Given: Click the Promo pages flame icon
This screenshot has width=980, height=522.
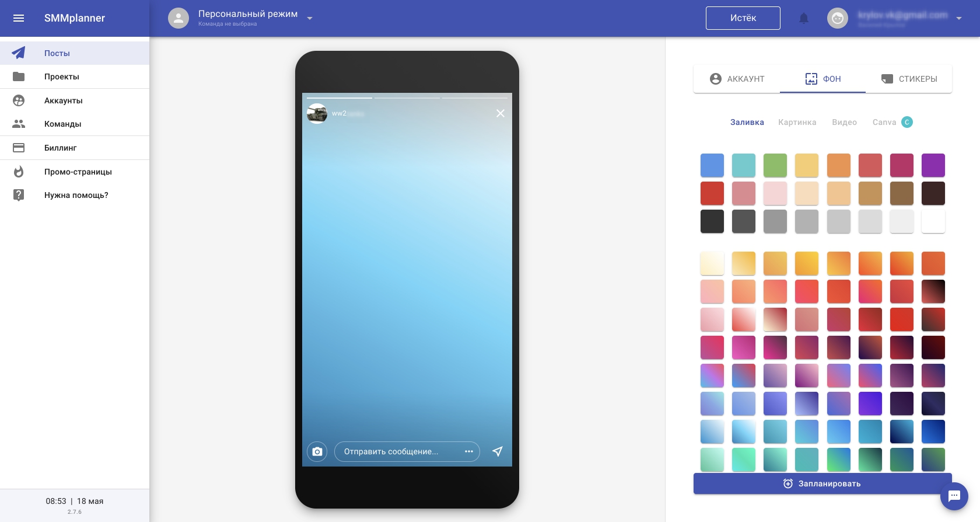Looking at the screenshot, I should point(19,172).
